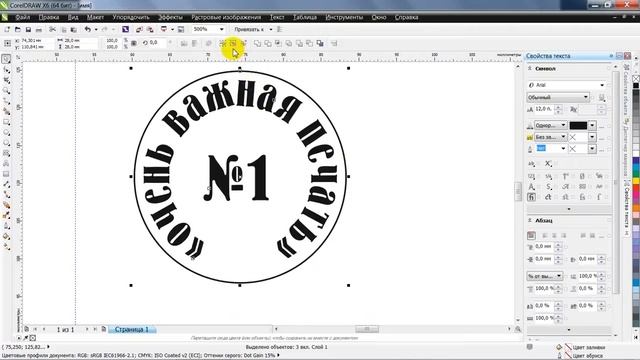Toggle full justify alignment in Абзац

point(583,236)
